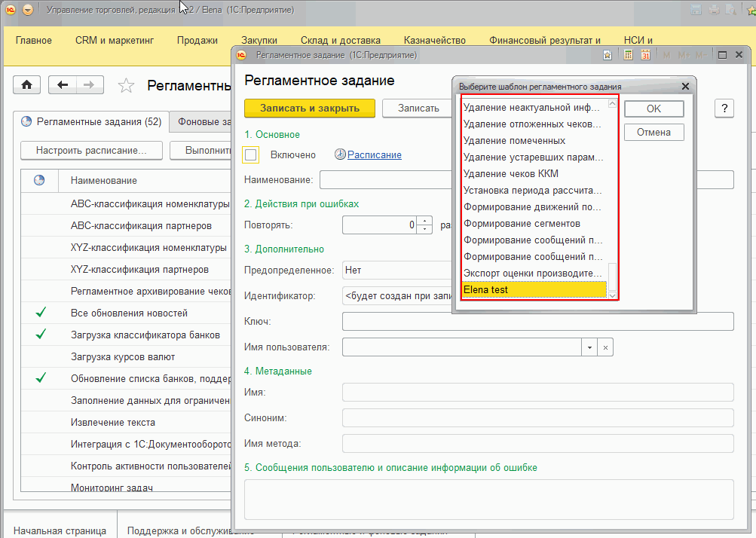Screen dimensions: 756x538
Task: Click clock icon on Регламентные задания tab
Action: pos(26,121)
